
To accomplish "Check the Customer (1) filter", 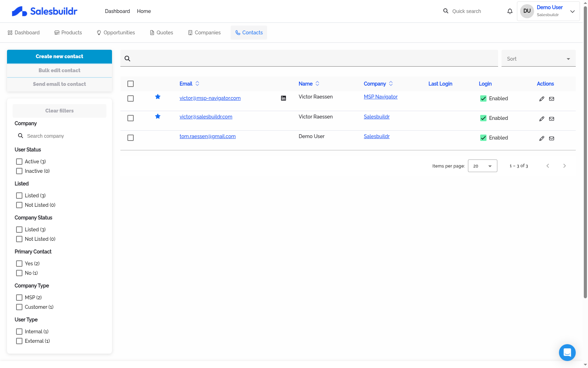I will (19, 307).
